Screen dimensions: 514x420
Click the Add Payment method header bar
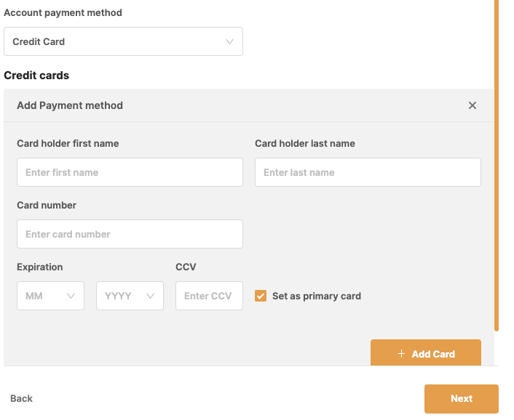point(249,105)
